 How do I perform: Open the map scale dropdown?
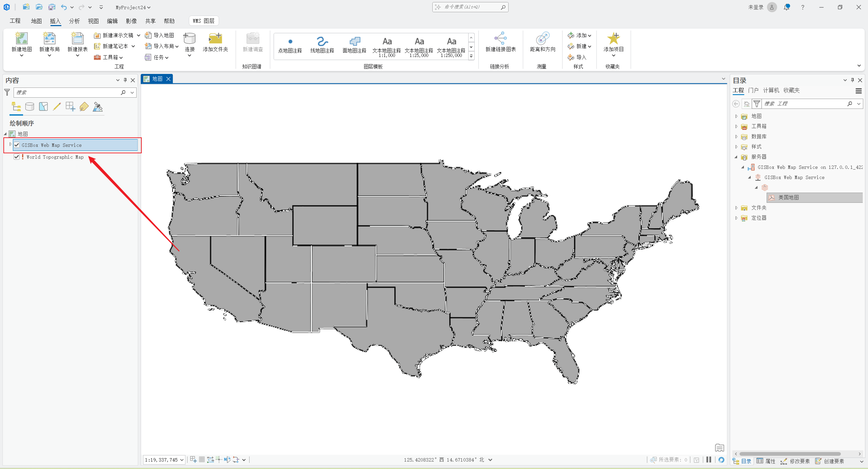click(x=182, y=460)
